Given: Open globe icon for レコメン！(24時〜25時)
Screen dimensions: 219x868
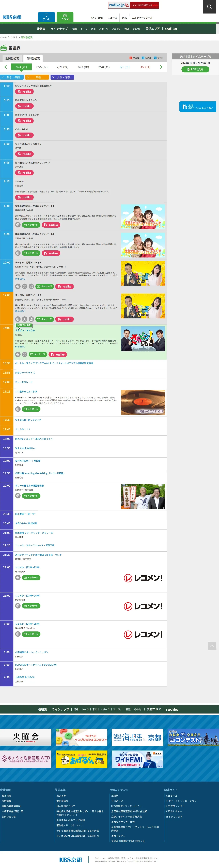Looking at the screenshot, I should [18, 634].
